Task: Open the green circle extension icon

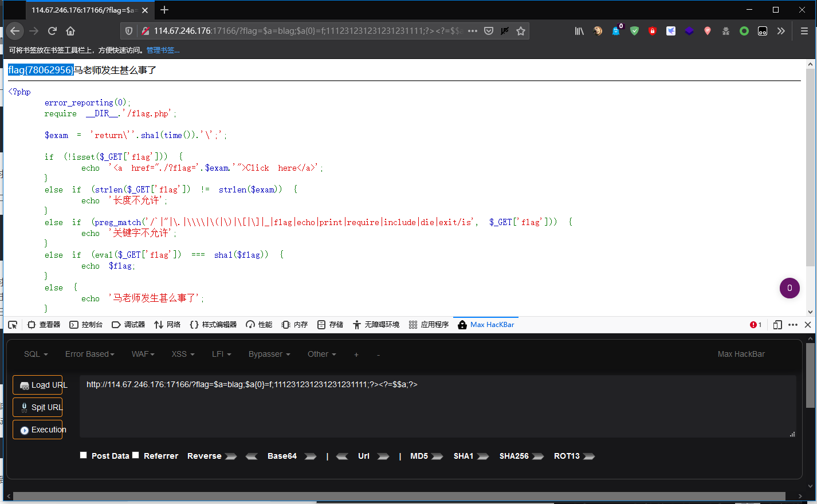Action: tap(744, 31)
